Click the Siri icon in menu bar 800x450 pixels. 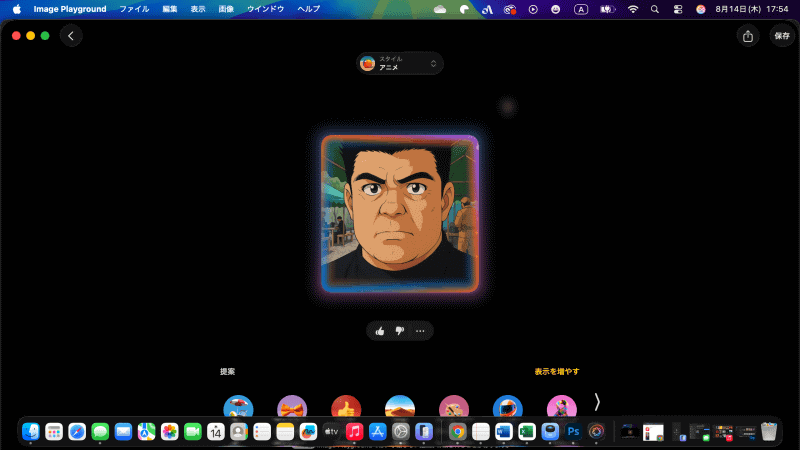click(701, 9)
